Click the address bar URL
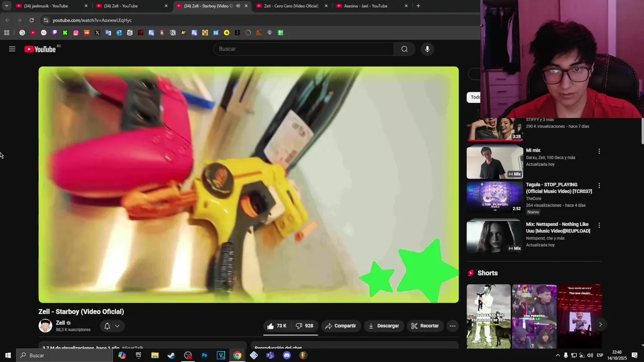 (92, 20)
